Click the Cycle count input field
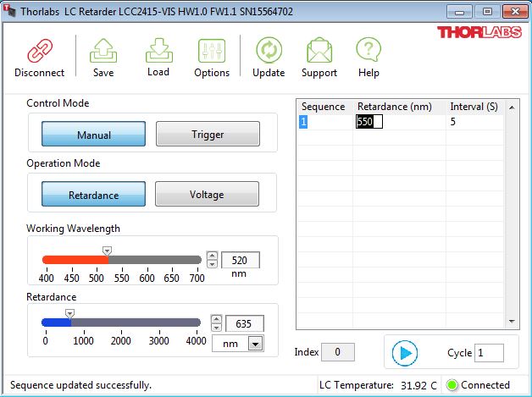 coord(488,353)
